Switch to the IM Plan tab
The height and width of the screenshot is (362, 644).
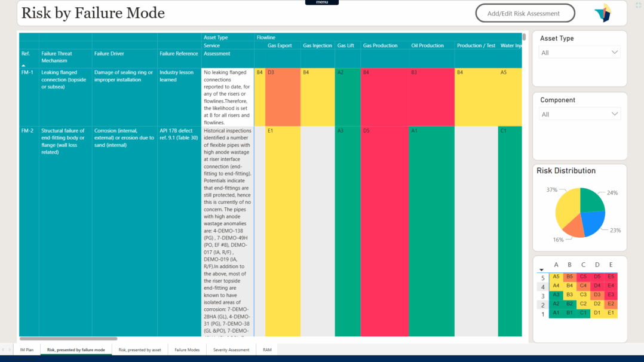click(x=27, y=349)
